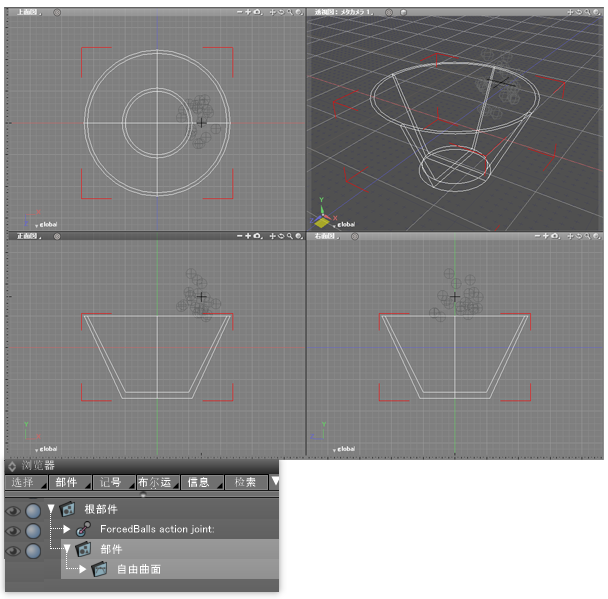Click the fit-to-view icon in front view header
This screenshot has width=608, height=599.
click(257, 236)
